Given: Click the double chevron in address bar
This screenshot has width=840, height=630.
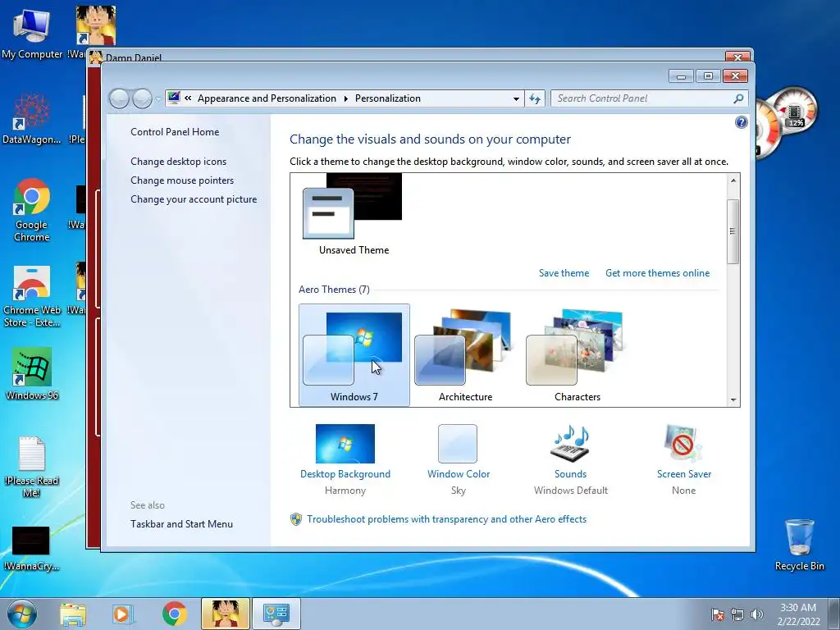Looking at the screenshot, I should click(188, 98).
